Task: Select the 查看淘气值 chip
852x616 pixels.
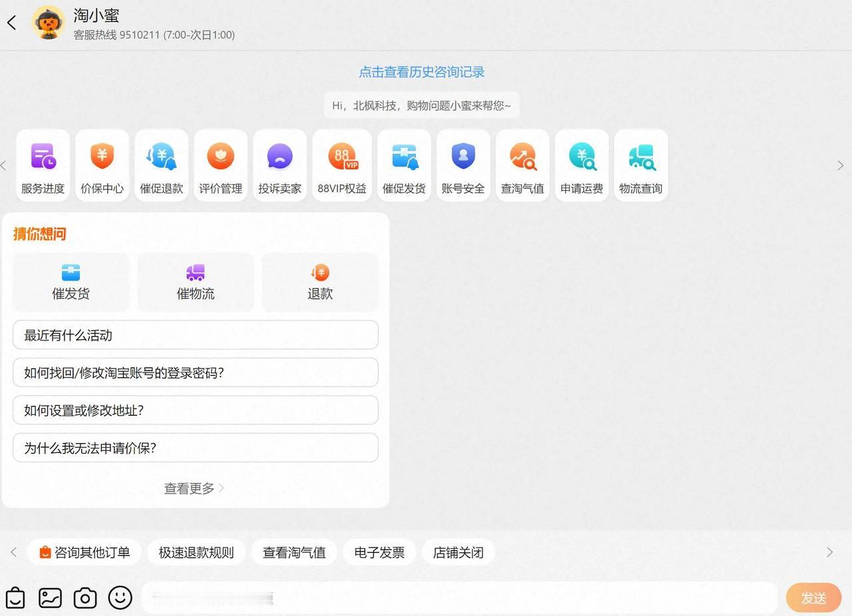Action: (294, 552)
